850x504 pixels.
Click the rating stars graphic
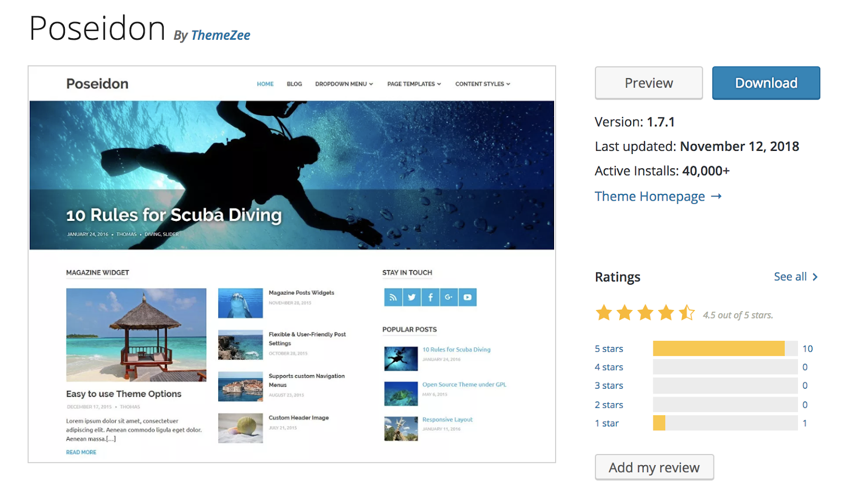tap(645, 313)
